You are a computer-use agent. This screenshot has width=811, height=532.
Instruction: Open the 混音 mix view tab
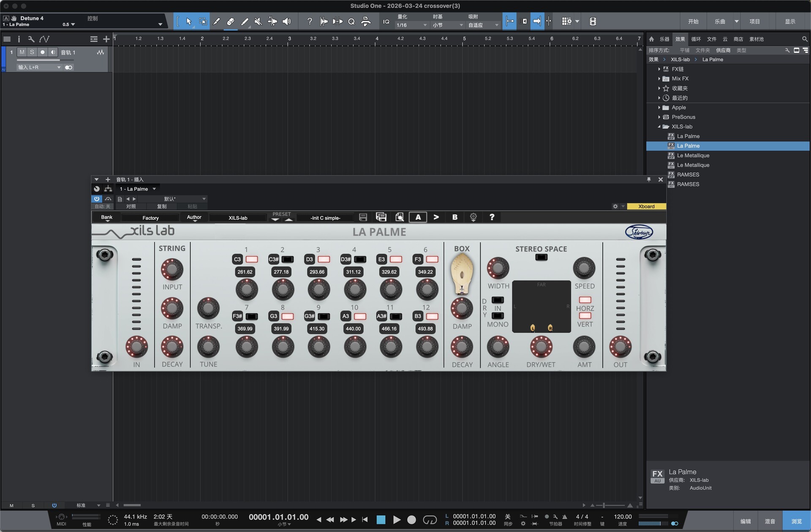tap(770, 521)
